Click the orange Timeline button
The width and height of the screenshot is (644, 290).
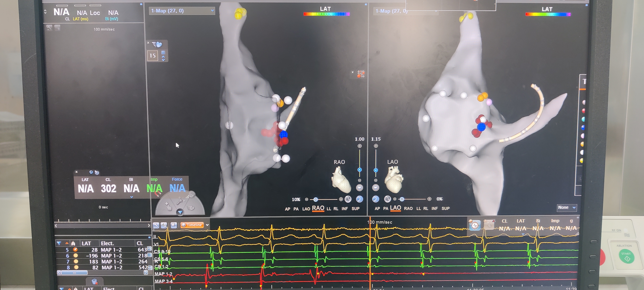192,225
